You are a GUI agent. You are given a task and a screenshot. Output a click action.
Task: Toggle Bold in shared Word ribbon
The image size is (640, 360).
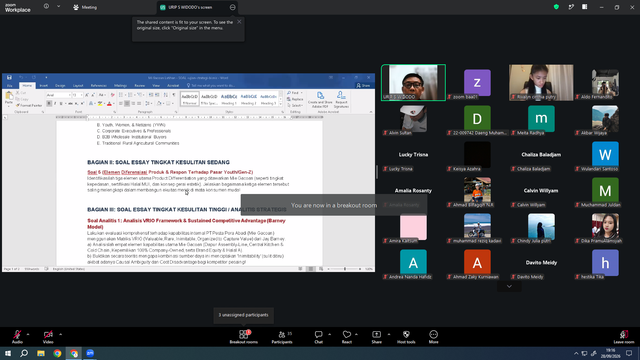click(x=49, y=104)
